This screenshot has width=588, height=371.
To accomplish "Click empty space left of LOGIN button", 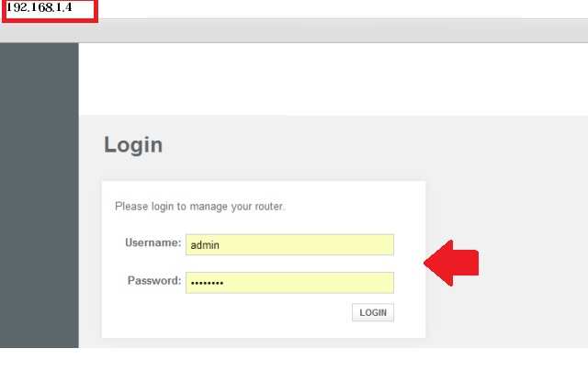I will (230, 313).
